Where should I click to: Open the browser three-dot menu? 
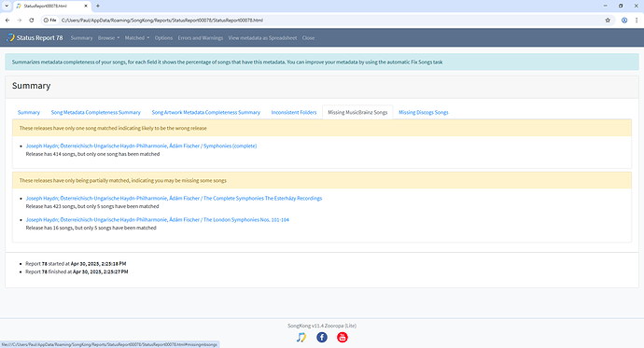(637, 21)
